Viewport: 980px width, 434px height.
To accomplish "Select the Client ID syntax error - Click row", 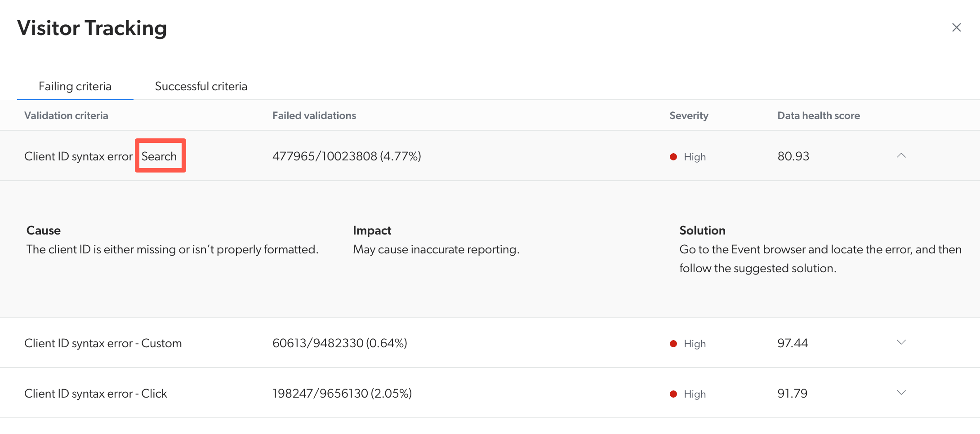I will pos(95,394).
